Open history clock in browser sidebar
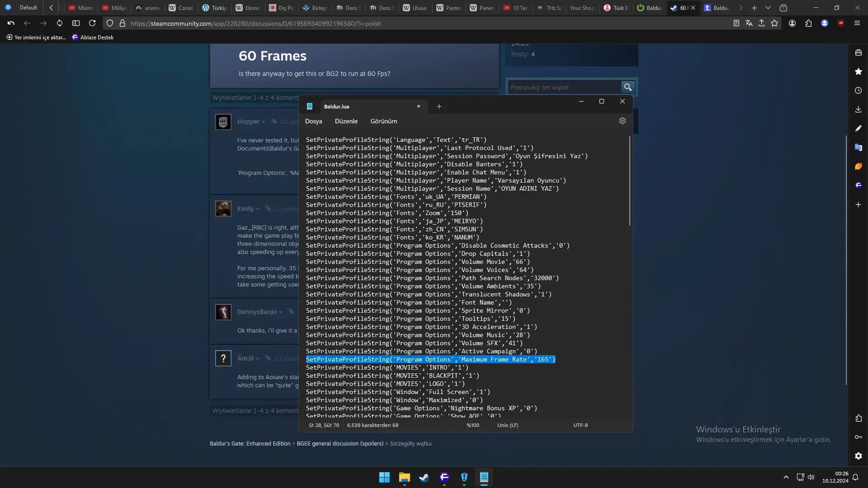The image size is (868, 488). click(x=859, y=90)
